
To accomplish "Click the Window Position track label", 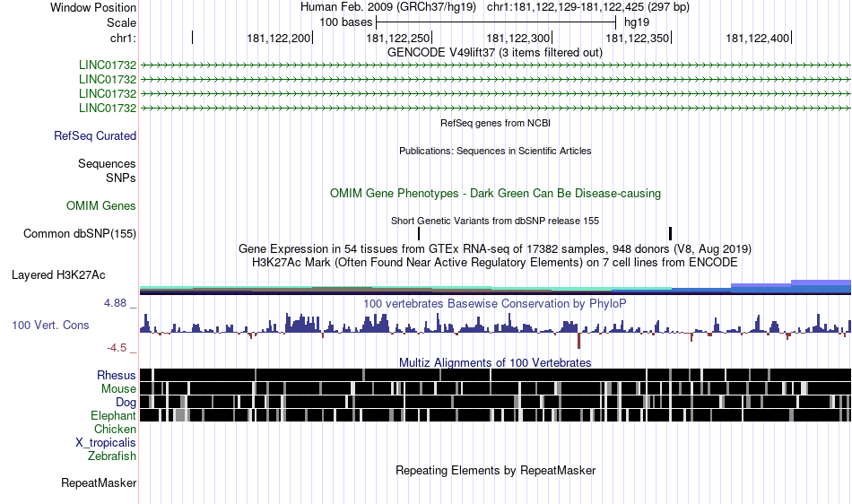I will click(x=93, y=7).
